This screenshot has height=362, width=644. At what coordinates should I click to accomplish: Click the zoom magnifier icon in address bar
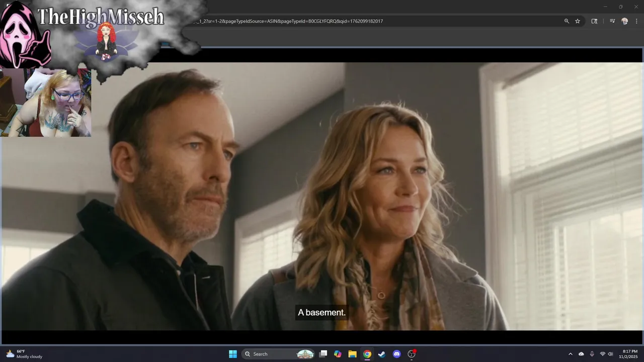(x=567, y=21)
